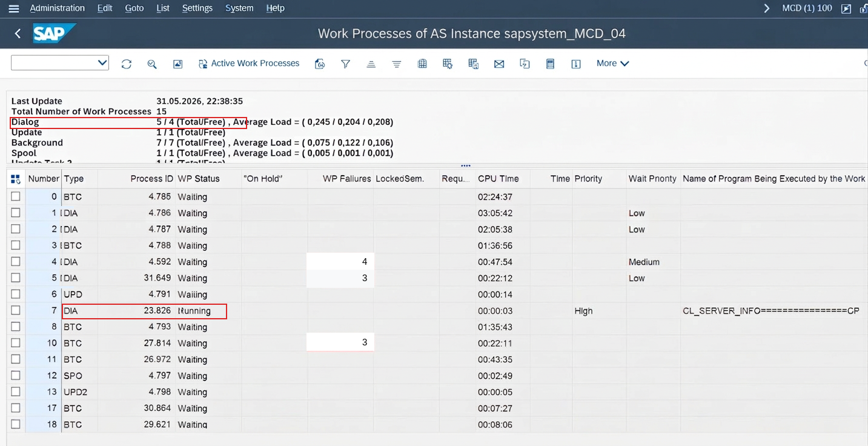The width and height of the screenshot is (868, 446).
Task: Open the Settings menu
Action: (x=197, y=8)
